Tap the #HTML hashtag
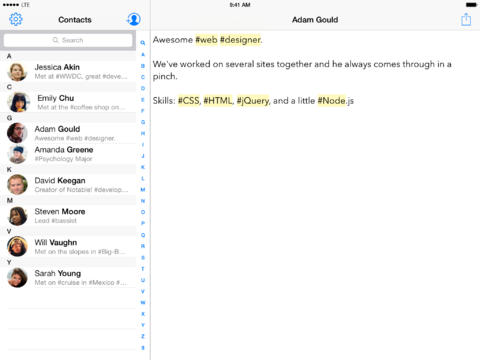Viewport: 480px width, 360px height. (x=218, y=101)
